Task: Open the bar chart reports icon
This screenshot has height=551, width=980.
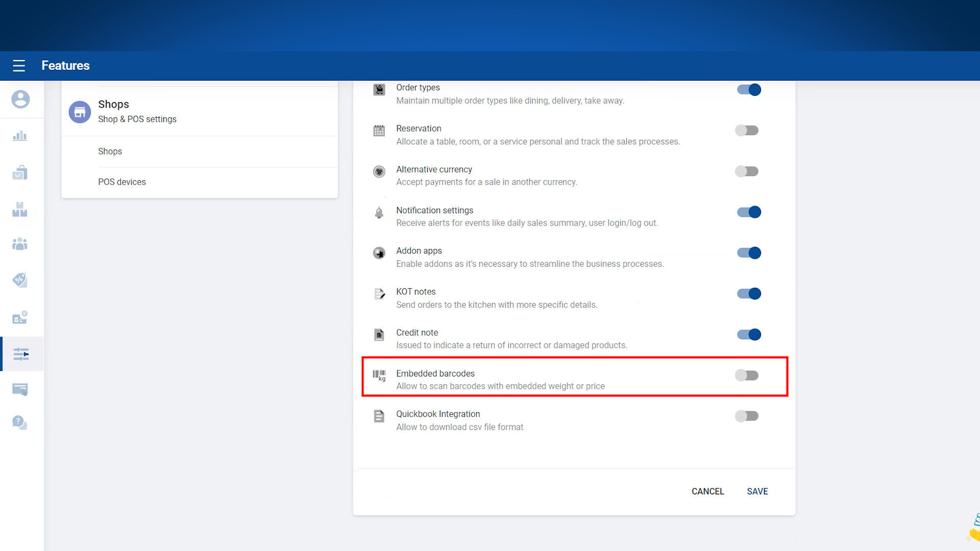Action: (x=20, y=136)
